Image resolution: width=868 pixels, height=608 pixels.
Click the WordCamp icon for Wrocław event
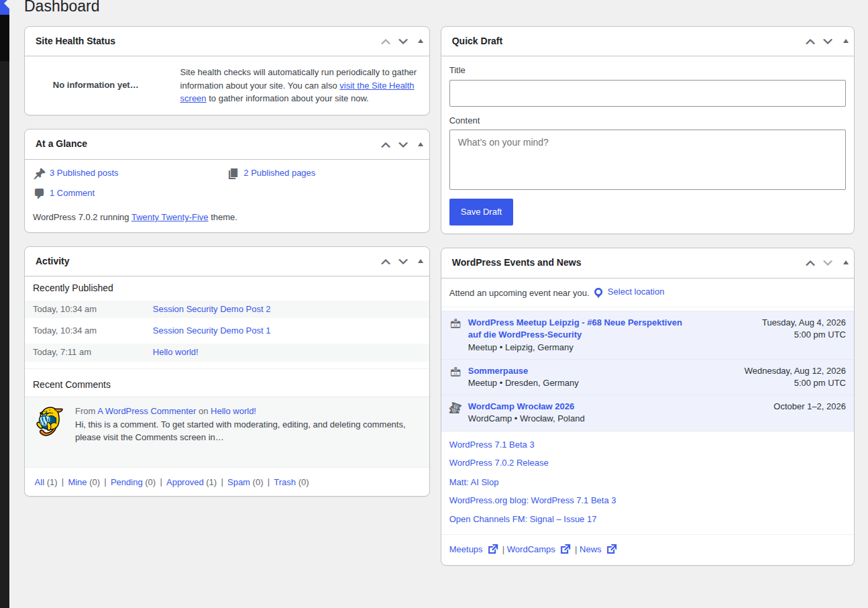click(x=455, y=407)
